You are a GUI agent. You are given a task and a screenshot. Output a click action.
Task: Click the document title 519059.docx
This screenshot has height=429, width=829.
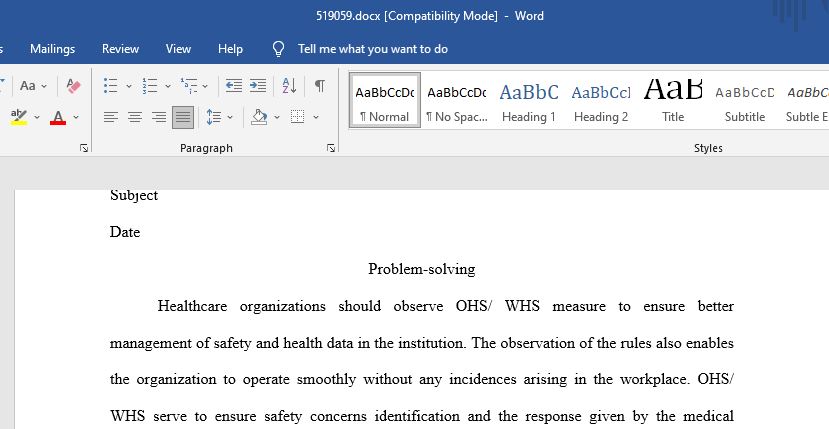(348, 16)
